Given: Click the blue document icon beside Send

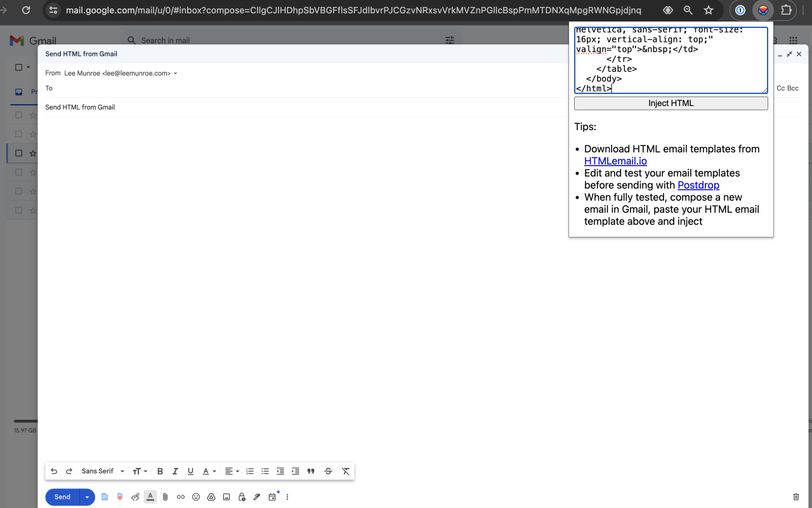Looking at the screenshot, I should tap(105, 497).
